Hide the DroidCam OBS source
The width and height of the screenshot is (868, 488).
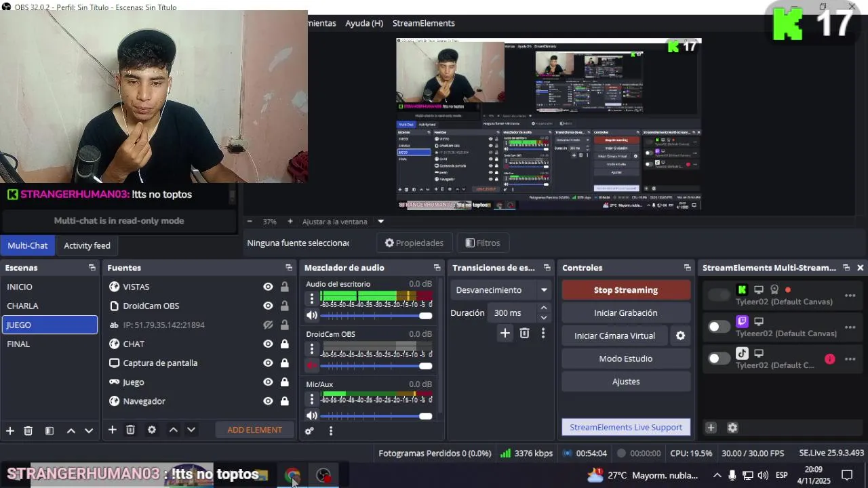coord(268,306)
